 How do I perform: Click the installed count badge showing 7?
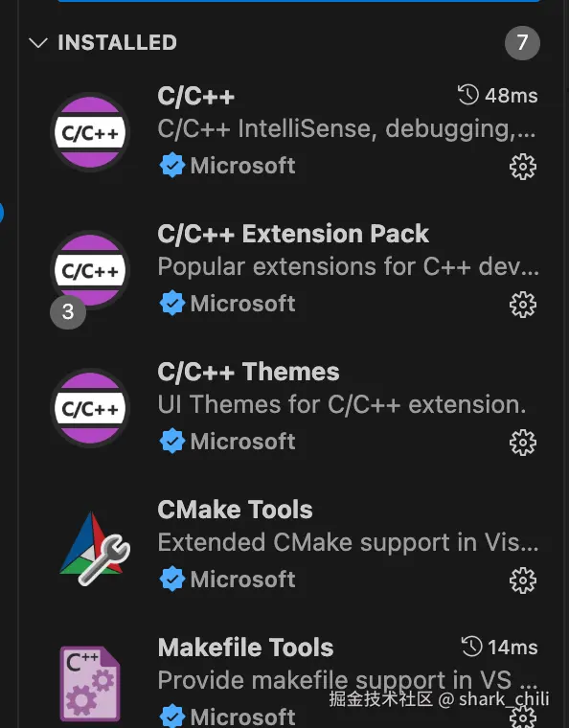pos(522,43)
